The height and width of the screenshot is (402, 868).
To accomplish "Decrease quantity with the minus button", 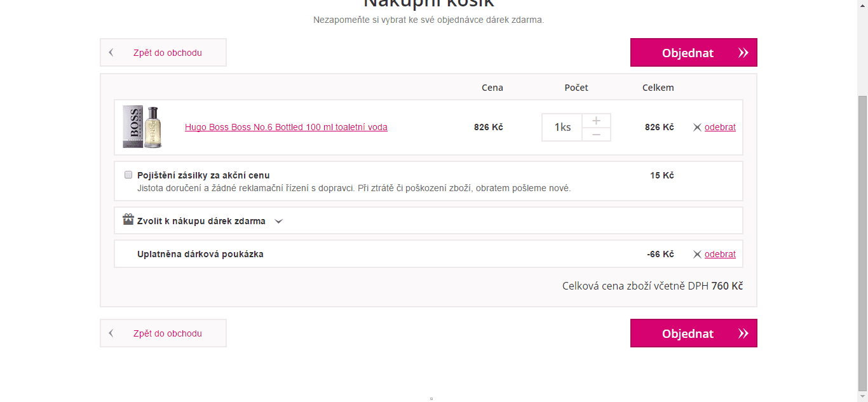I will coord(596,134).
